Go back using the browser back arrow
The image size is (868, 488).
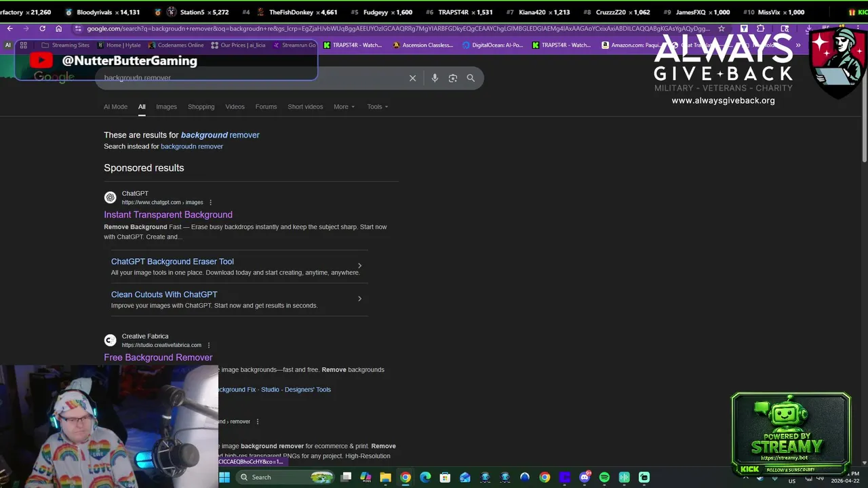(10, 28)
